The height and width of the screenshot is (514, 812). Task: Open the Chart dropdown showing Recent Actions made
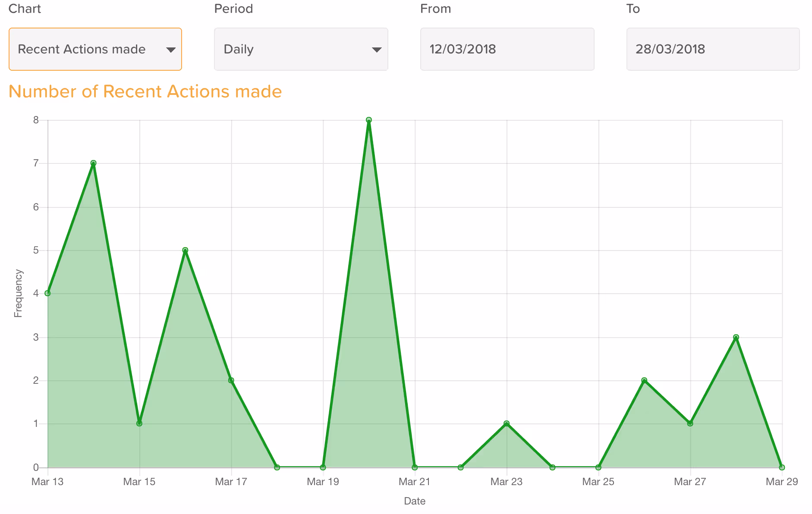coord(95,49)
